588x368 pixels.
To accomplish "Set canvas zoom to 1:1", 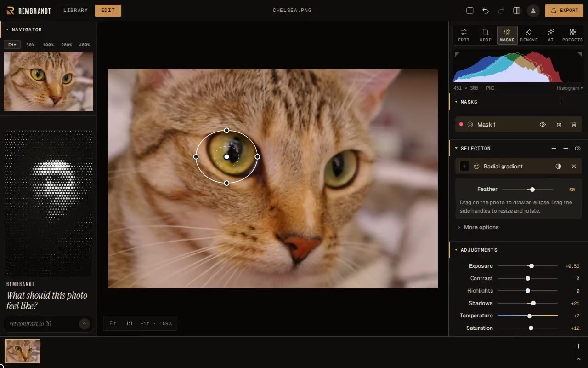I will click(x=130, y=323).
